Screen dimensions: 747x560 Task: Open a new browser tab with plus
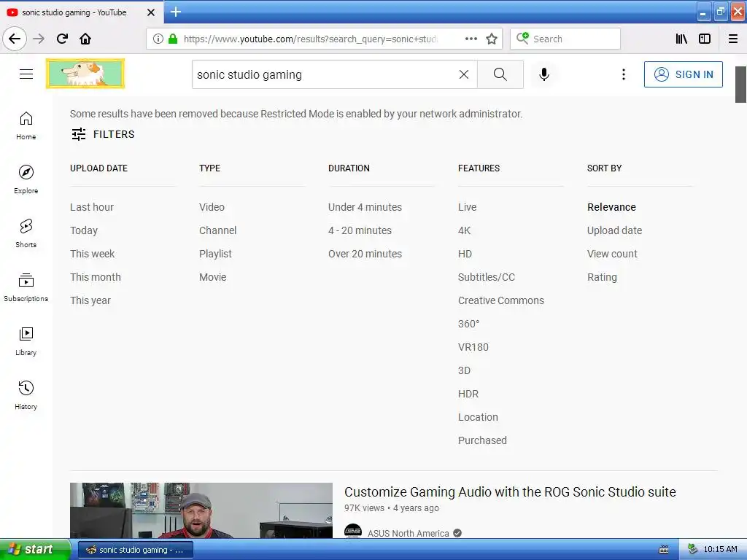(176, 12)
